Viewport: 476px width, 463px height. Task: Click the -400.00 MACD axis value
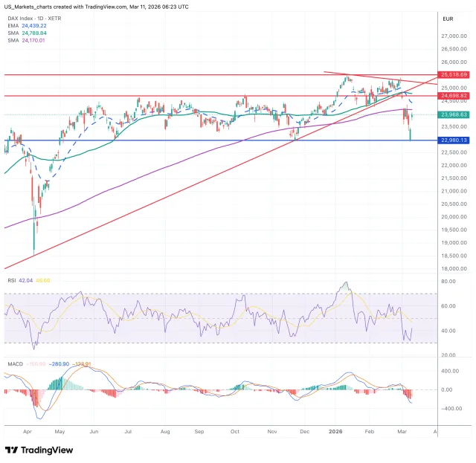click(450, 409)
